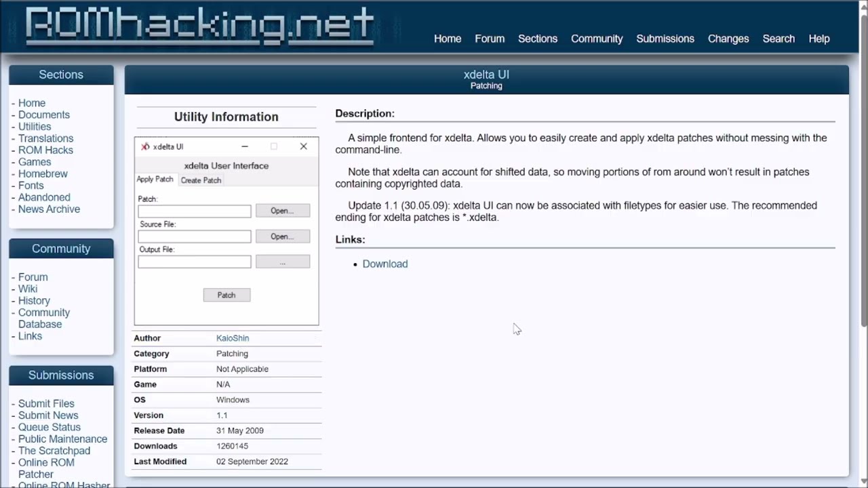View the News Archive sidebar link
This screenshot has height=488, width=868.
49,209
